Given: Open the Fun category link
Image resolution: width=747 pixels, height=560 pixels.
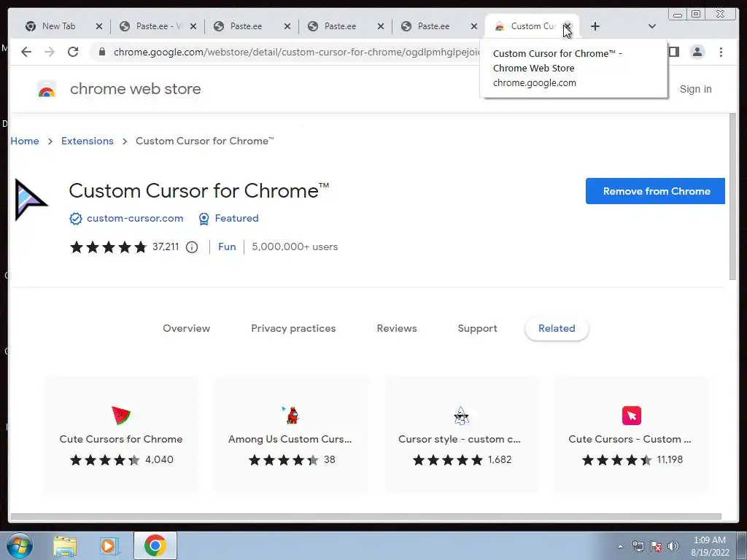Looking at the screenshot, I should click(x=227, y=246).
